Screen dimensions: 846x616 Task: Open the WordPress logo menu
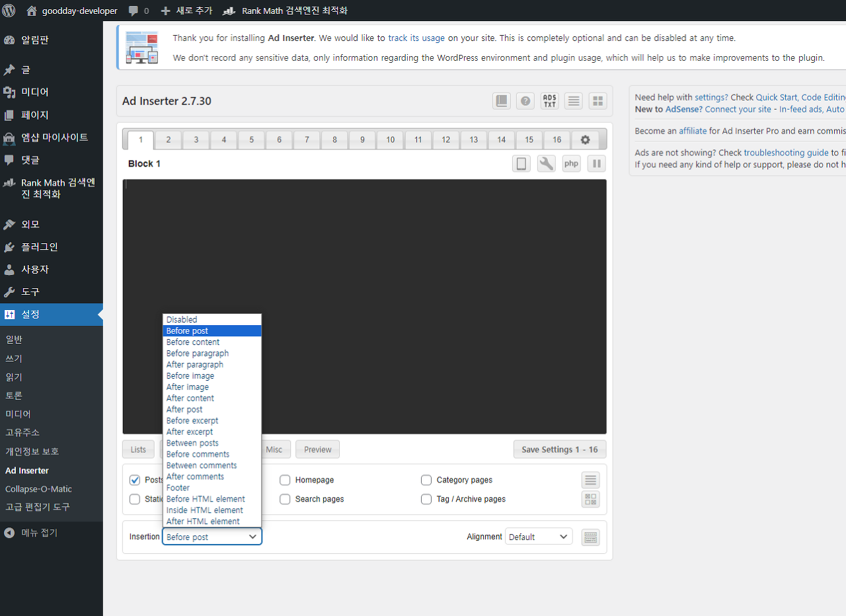click(x=9, y=11)
